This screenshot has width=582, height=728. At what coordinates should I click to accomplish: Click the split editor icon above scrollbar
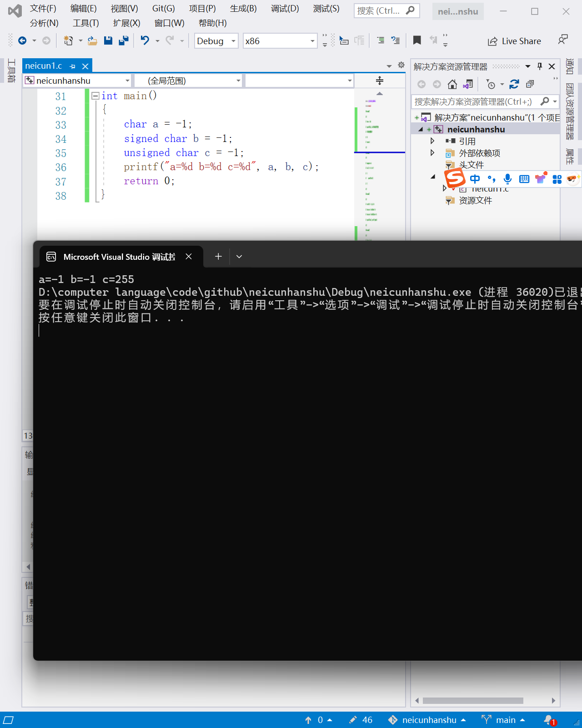(380, 81)
